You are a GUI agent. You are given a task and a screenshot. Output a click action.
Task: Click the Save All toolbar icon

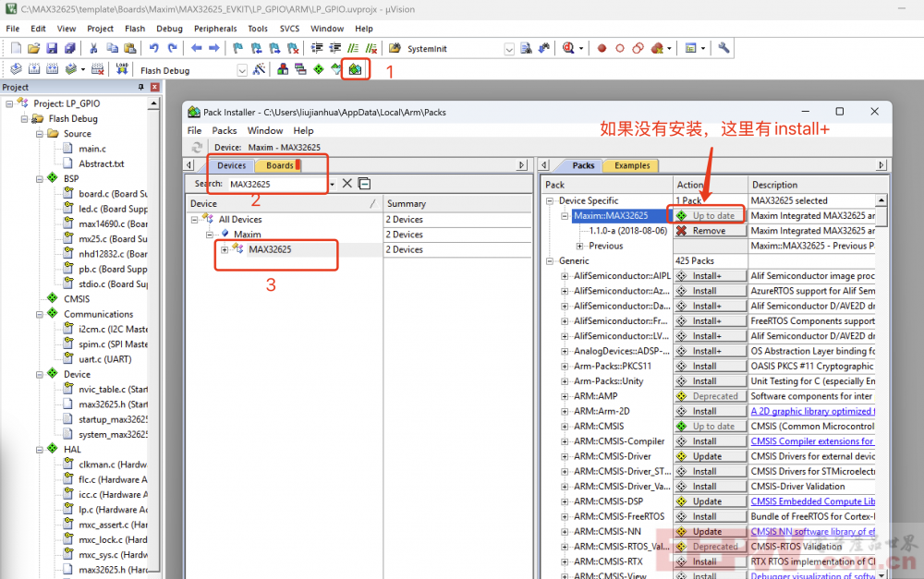pyautogui.click(x=69, y=48)
